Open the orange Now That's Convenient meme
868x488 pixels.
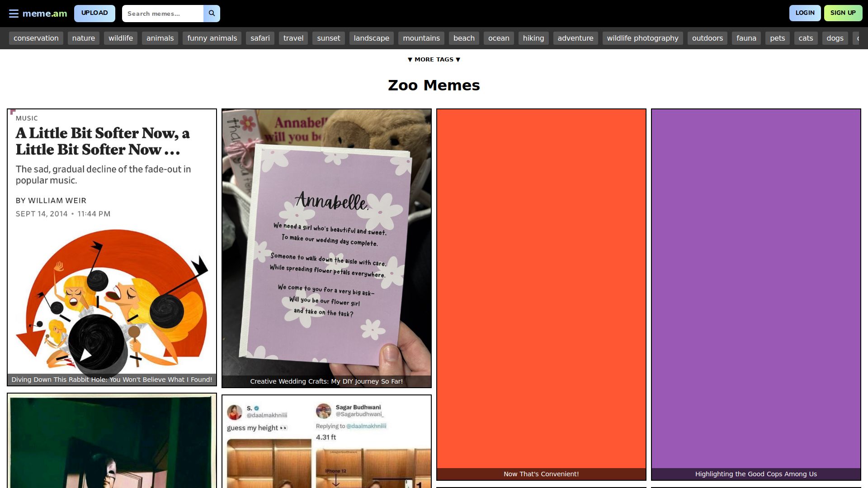click(x=541, y=289)
